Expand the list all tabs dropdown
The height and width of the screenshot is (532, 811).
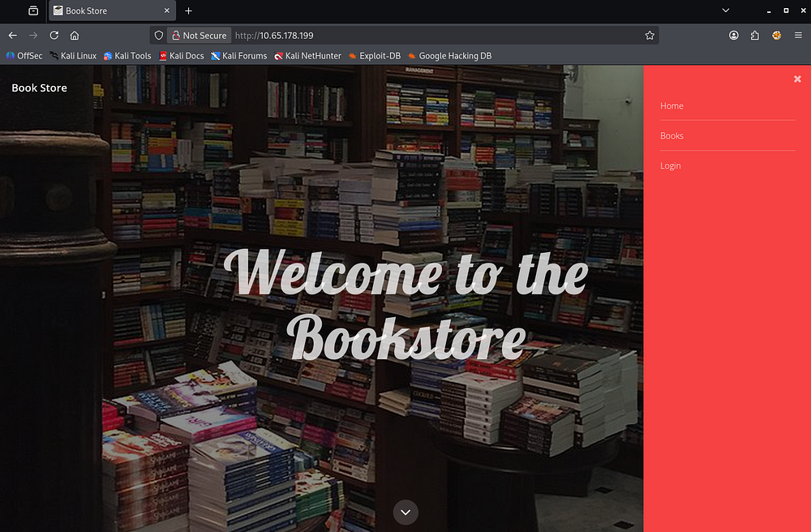click(724, 11)
